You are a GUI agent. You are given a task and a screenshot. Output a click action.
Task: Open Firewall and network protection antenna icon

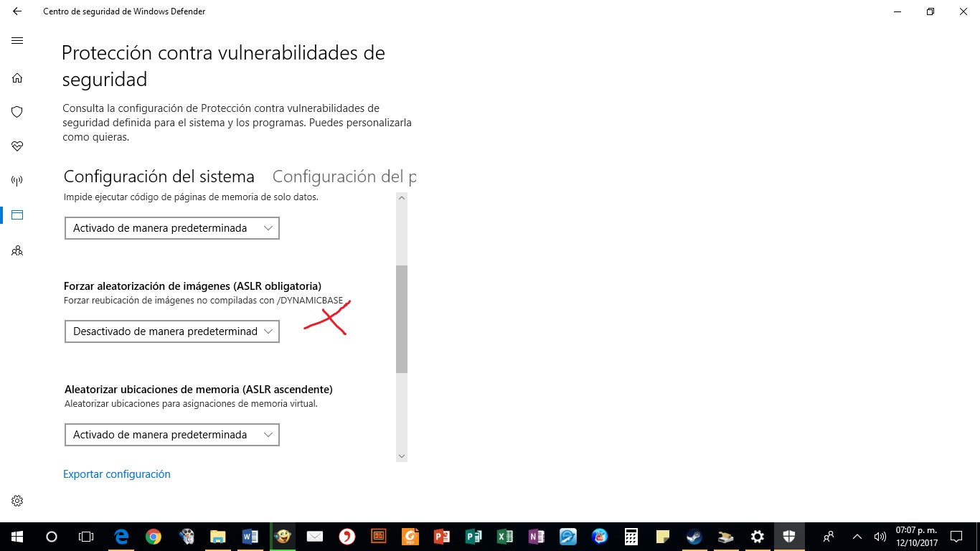17,181
